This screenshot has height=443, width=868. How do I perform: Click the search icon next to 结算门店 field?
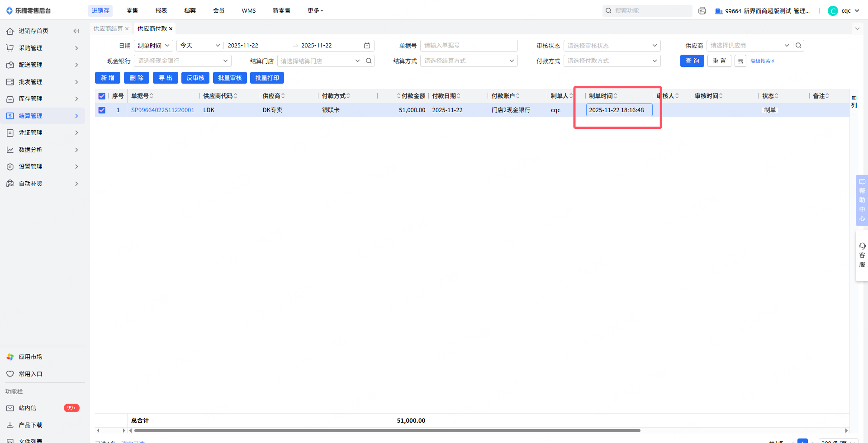pos(369,61)
